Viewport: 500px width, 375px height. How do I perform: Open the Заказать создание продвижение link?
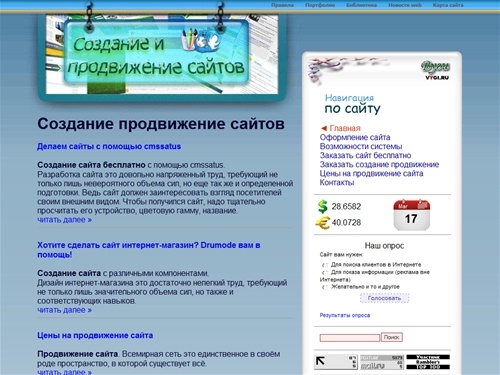[379, 164]
